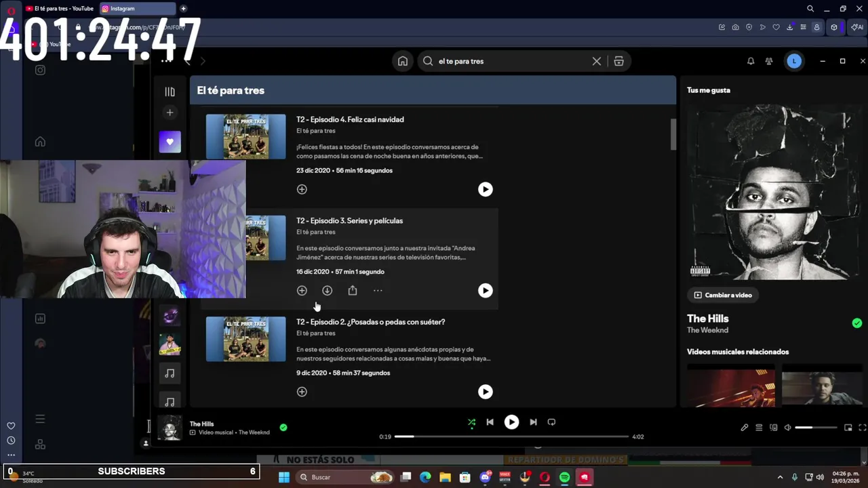Image resolution: width=868 pixels, height=488 pixels.
Task: Toggle liked checkmark in bottom player bar
Action: pyautogui.click(x=283, y=427)
